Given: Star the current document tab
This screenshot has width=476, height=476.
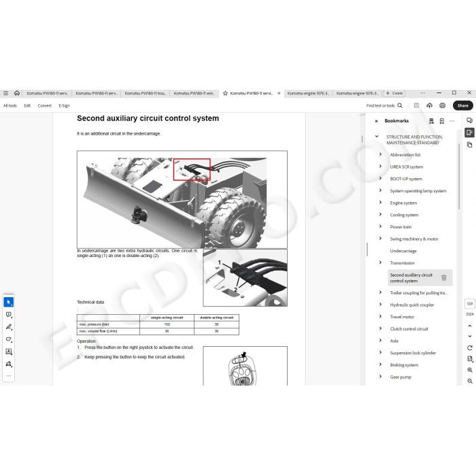Looking at the screenshot, I should tap(225, 93).
